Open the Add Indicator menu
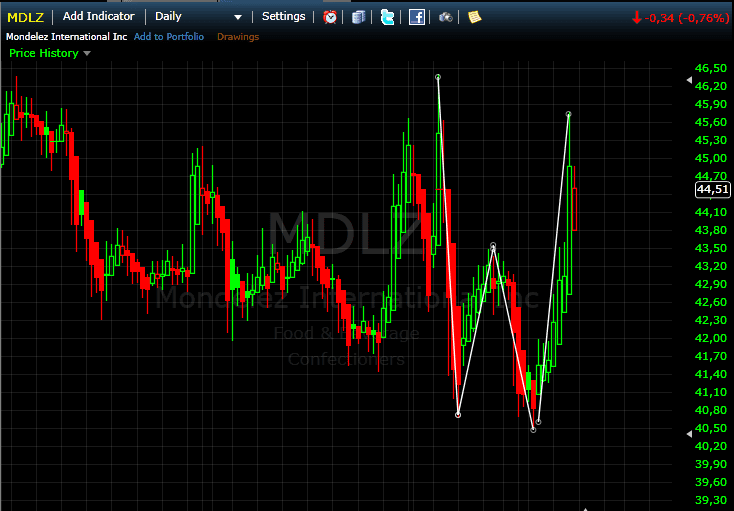Screen dimensions: 734x511 98,16
